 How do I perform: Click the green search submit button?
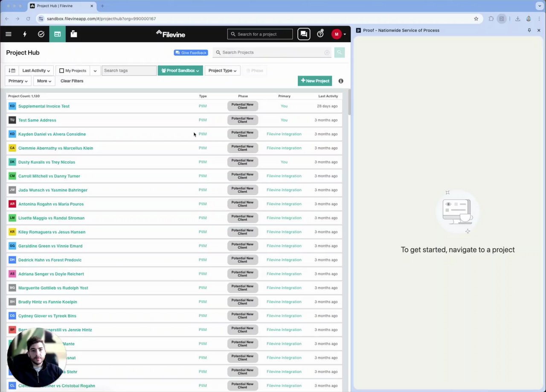click(x=340, y=52)
